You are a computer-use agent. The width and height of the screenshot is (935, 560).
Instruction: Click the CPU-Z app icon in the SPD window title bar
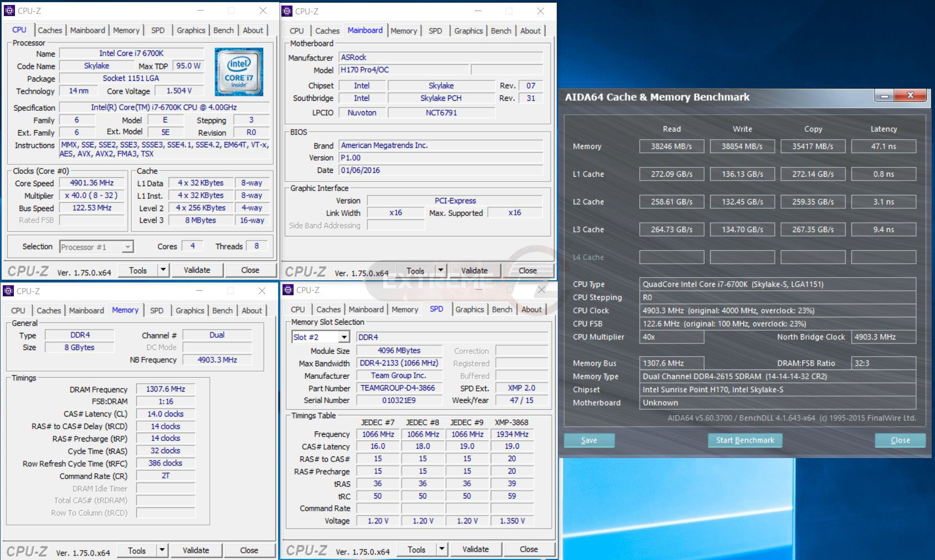click(288, 290)
